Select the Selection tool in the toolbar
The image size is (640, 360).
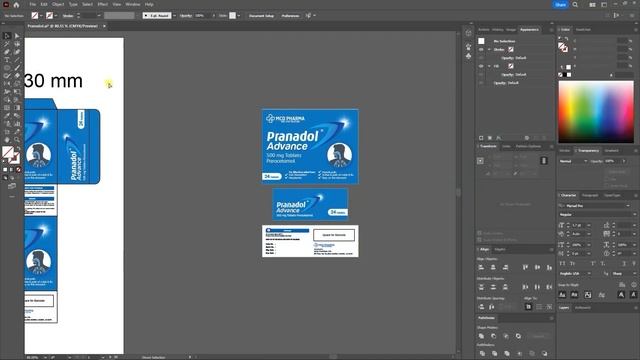tap(7, 36)
